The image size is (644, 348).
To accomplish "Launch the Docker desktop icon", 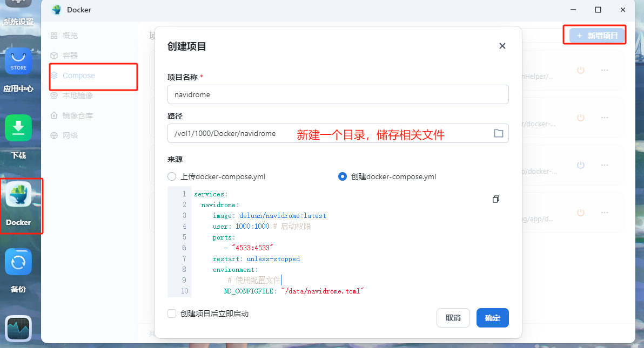I will point(18,195).
